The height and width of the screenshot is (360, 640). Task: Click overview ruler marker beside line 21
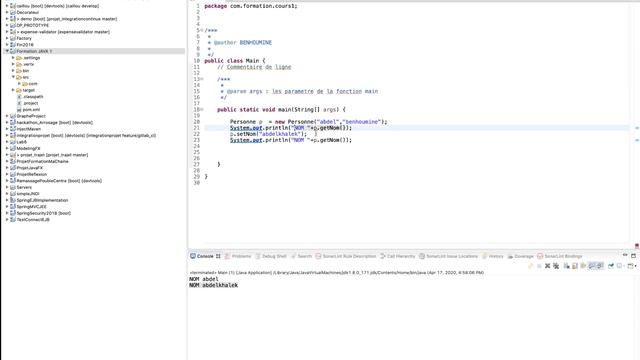[x=636, y=128]
